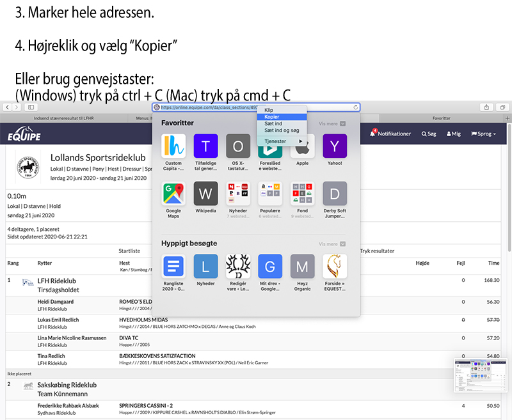The height and width of the screenshot is (420, 512).
Task: Open the Google Maps favorite
Action: tap(173, 194)
